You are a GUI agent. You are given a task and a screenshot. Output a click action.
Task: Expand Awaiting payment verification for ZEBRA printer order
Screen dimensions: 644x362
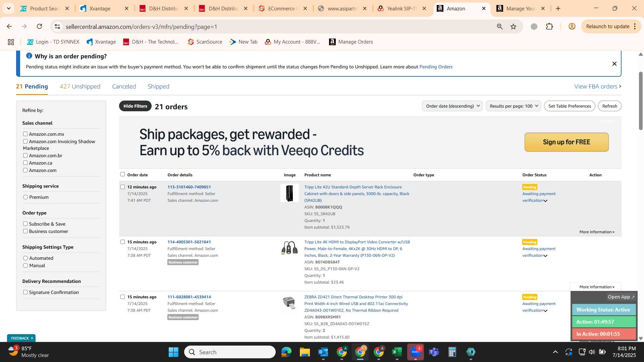pyautogui.click(x=545, y=311)
